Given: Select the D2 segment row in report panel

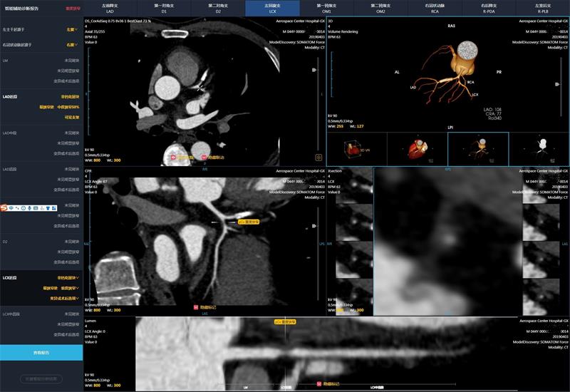Looking at the screenshot, I should (x=41, y=252).
